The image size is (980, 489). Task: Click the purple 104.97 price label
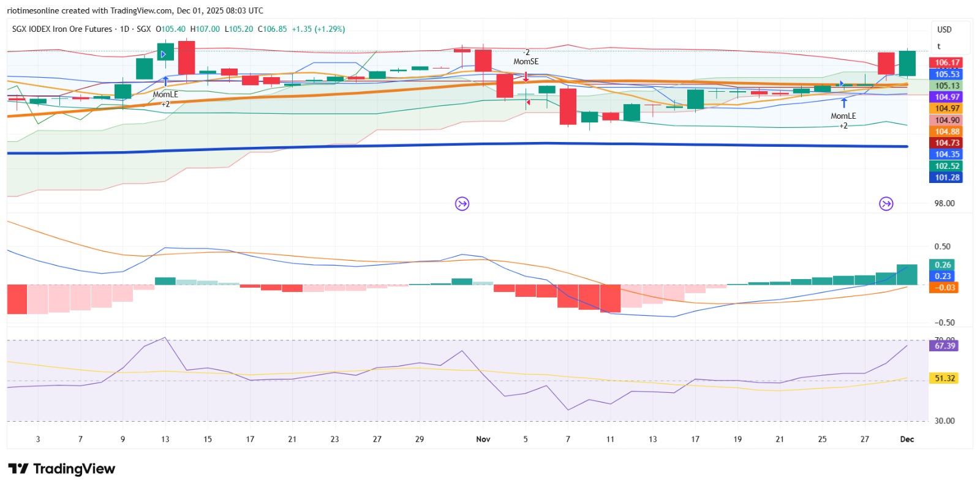pyautogui.click(x=946, y=97)
